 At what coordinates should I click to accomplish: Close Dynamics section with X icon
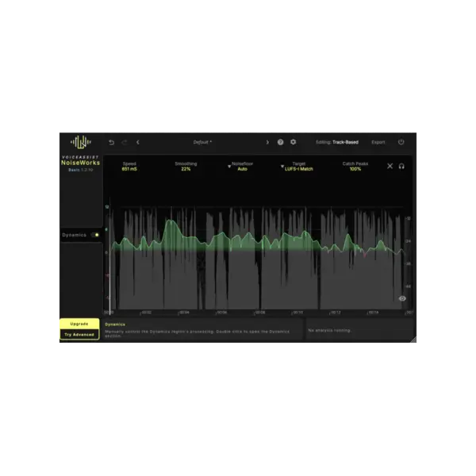click(390, 166)
